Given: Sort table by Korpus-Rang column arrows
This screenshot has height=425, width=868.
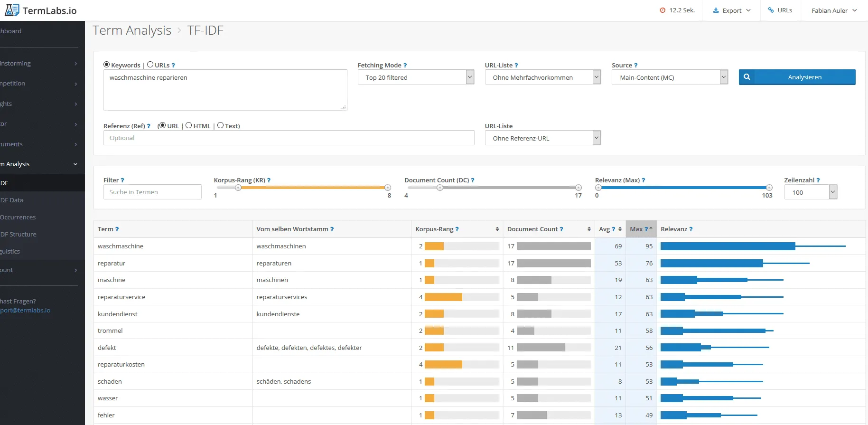Looking at the screenshot, I should tap(497, 229).
